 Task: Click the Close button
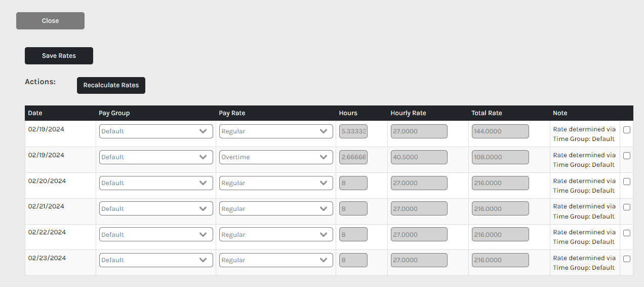click(x=50, y=21)
